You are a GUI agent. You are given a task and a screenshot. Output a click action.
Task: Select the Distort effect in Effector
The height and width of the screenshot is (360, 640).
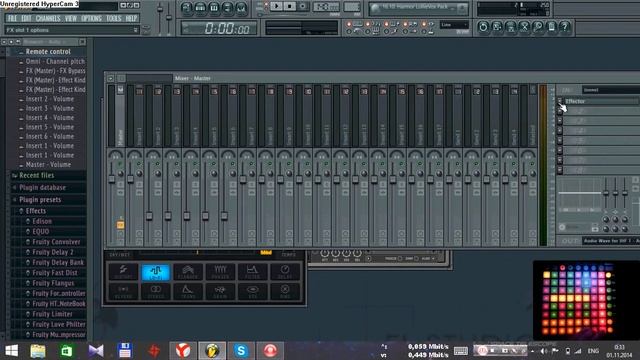click(x=123, y=272)
